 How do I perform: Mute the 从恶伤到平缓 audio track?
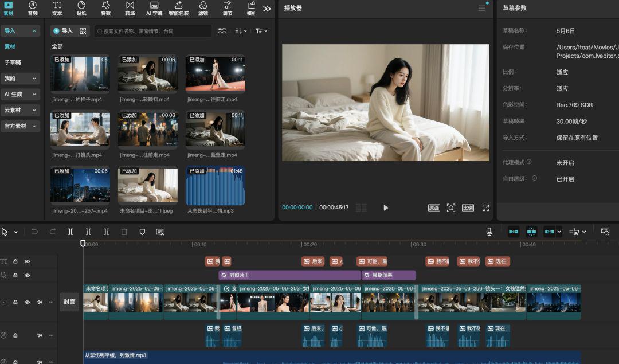point(39,362)
